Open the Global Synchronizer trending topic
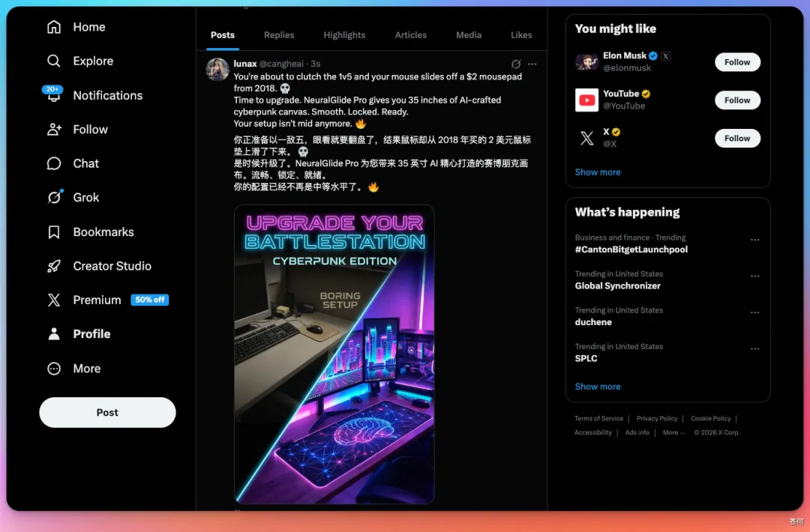Screen dimensions: 810x532 point(617,285)
